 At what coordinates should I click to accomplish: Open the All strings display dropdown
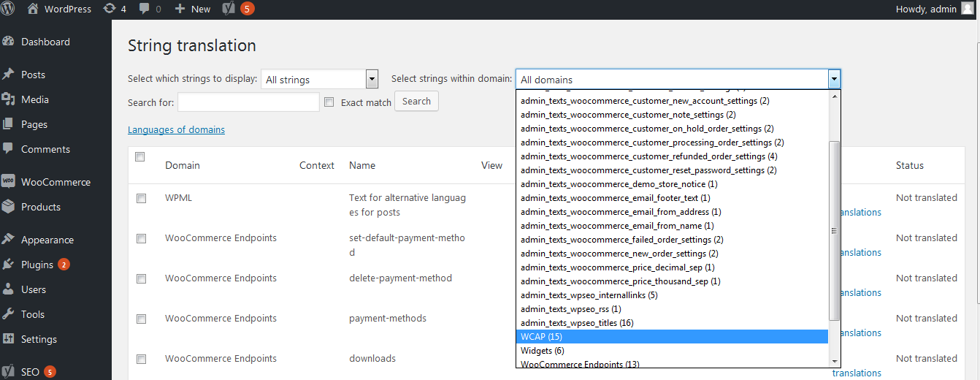click(x=320, y=79)
